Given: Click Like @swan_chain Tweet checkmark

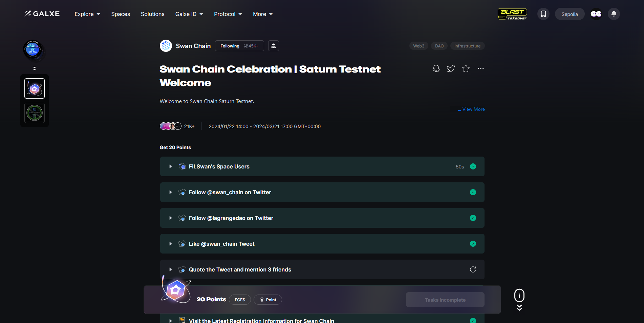Looking at the screenshot, I should pyautogui.click(x=473, y=244).
